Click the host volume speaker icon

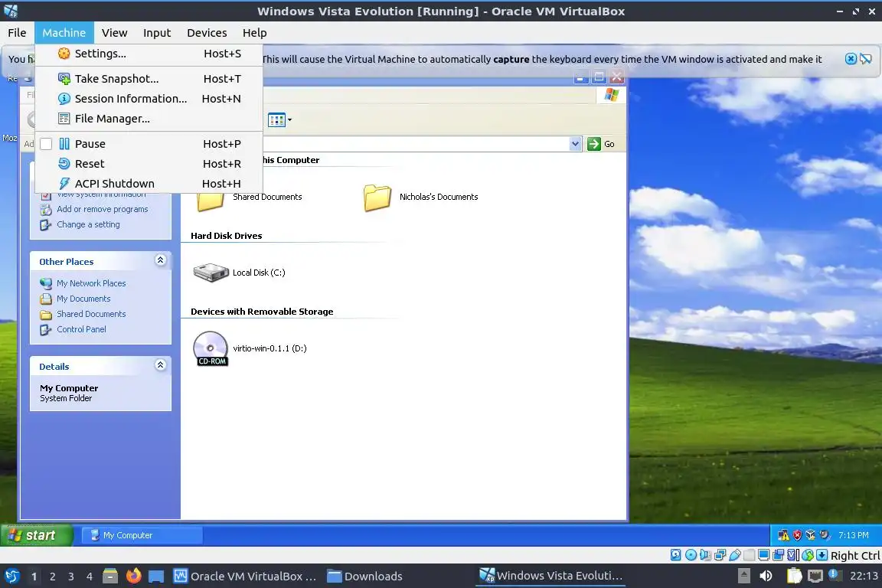pos(766,577)
